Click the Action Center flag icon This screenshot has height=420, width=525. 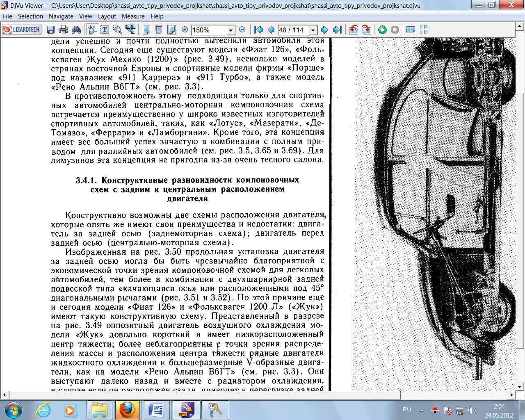[447, 410]
